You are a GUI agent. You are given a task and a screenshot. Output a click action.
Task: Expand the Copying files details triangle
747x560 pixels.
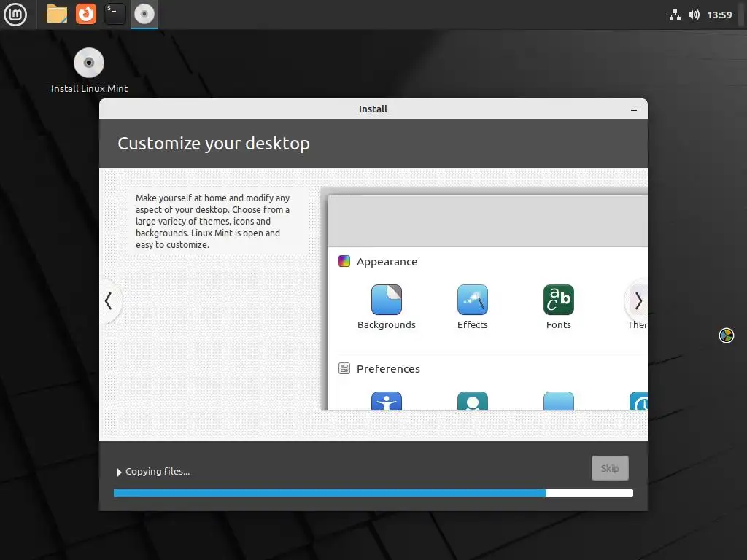119,472
